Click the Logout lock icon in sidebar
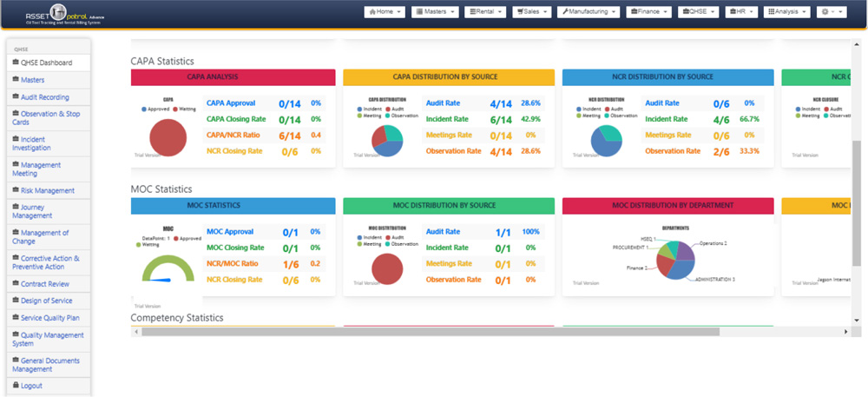868x397 pixels. pyautogui.click(x=15, y=385)
